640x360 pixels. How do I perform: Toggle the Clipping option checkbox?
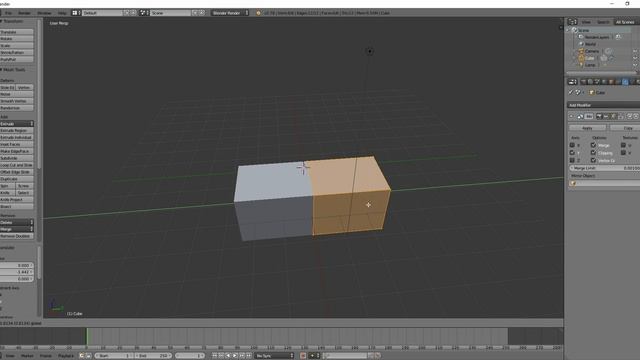coord(593,153)
